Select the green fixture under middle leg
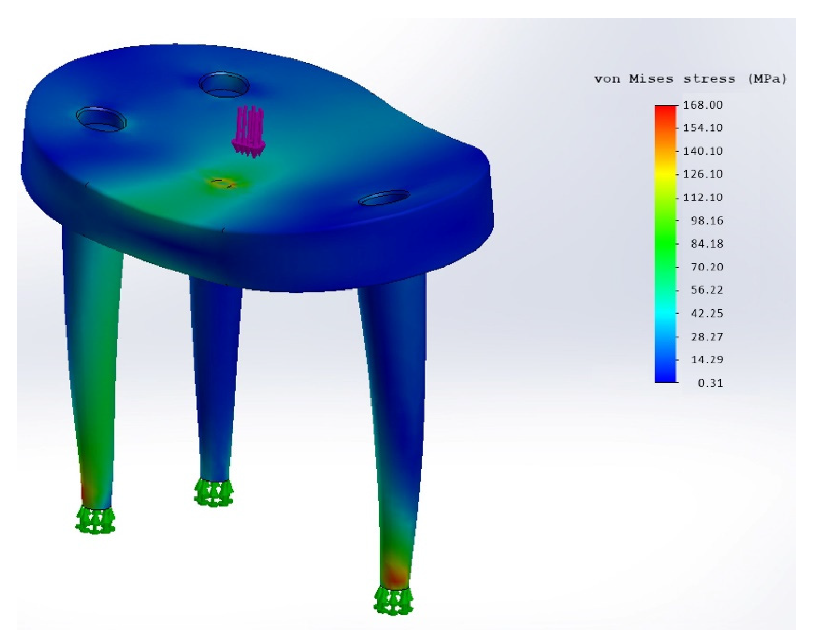 pyautogui.click(x=214, y=492)
